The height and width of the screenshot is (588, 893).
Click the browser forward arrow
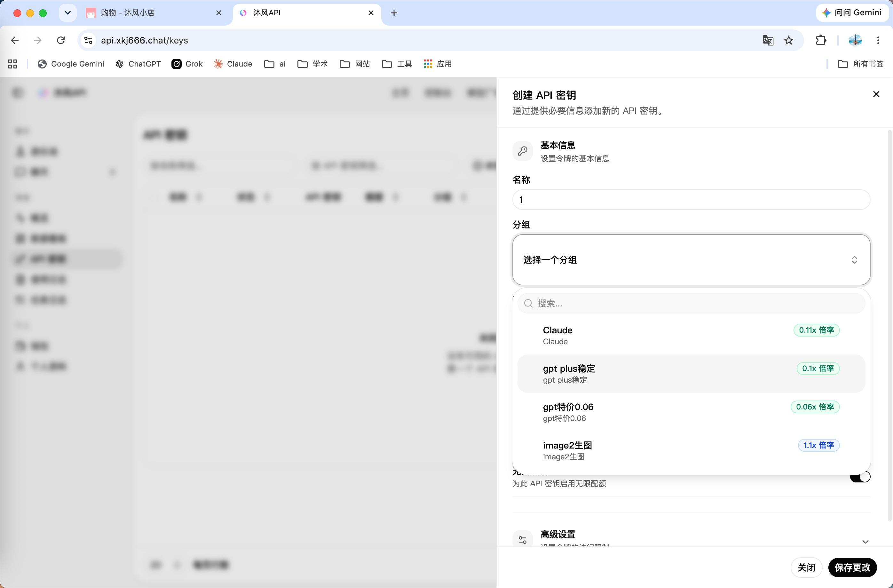(x=37, y=40)
